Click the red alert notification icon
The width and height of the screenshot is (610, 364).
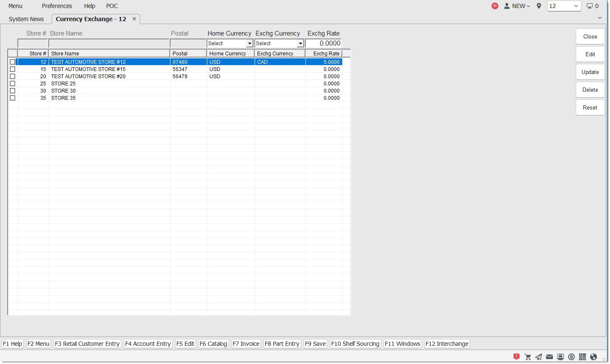[517, 357]
